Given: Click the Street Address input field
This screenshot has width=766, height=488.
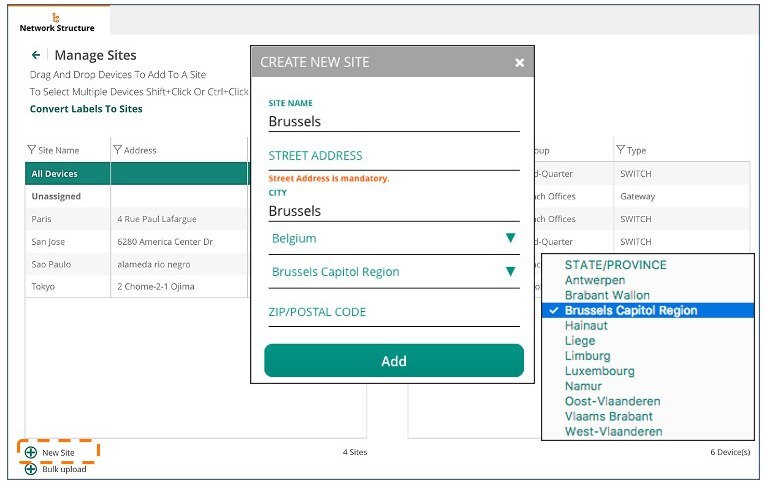Looking at the screenshot, I should coord(393,156).
